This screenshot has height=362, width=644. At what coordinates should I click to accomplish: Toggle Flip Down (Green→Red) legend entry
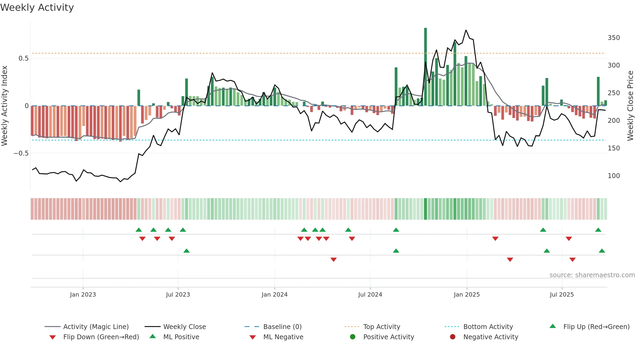coord(94,337)
